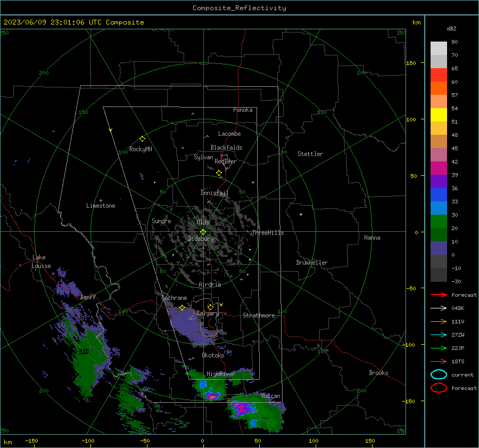Click the Brooks label
Image resolution: width=479 pixels, height=448 pixels.
click(378, 373)
